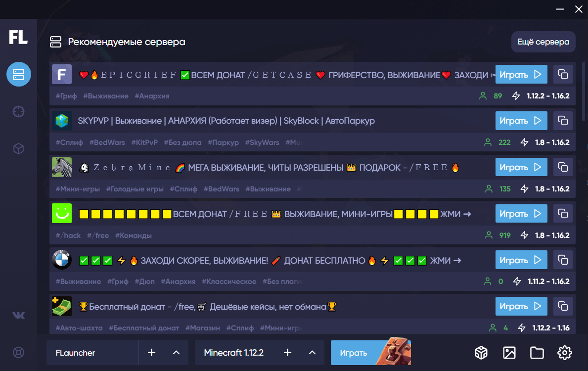
Task: Click the #Команды tag
Action: (x=134, y=235)
